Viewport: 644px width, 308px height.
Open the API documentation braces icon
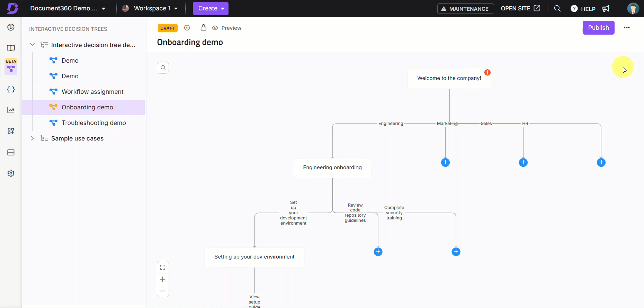11,89
